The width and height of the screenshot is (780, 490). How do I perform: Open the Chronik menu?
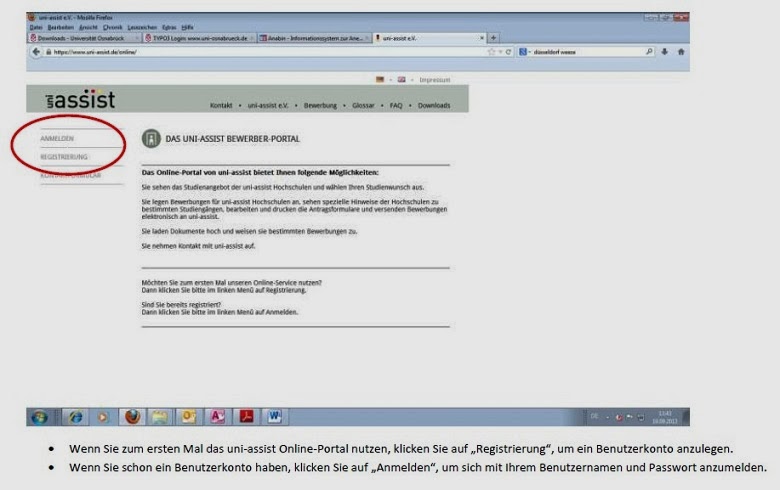click(112, 27)
